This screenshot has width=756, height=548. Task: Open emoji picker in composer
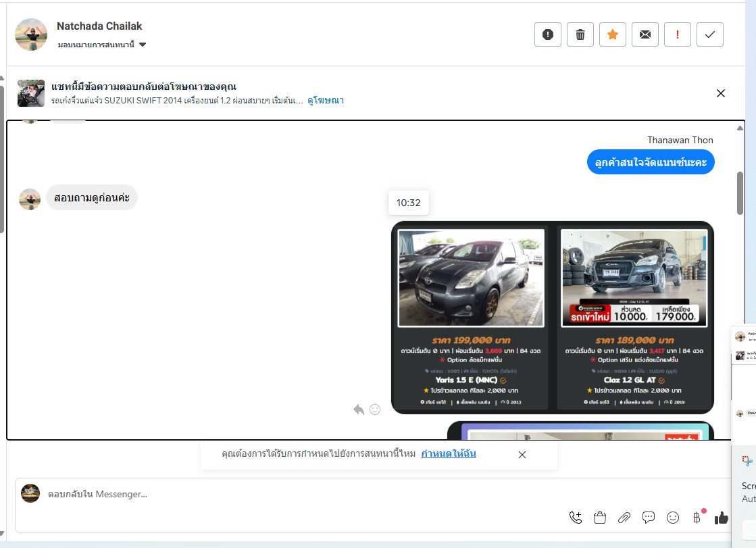pos(673,518)
